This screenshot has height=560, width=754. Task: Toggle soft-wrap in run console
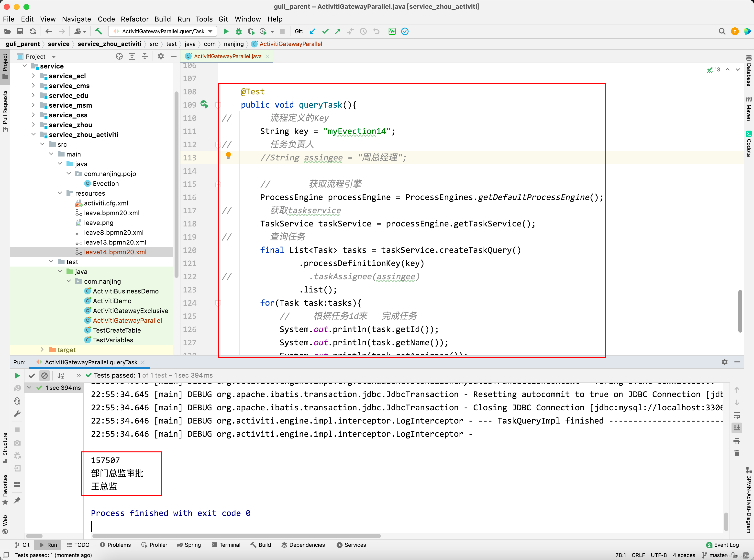[737, 415]
